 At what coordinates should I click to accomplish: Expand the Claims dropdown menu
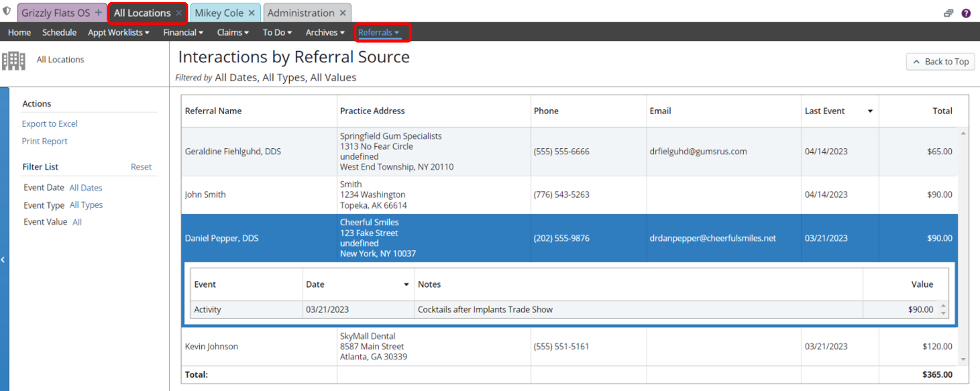233,32
